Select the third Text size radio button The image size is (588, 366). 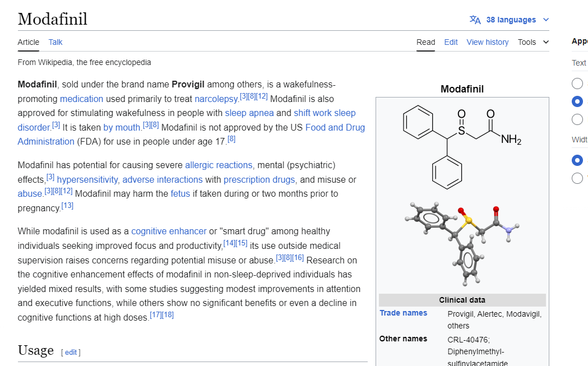click(577, 119)
